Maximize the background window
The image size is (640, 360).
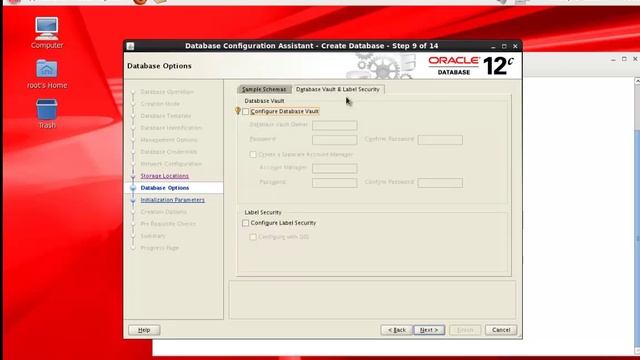click(x=624, y=59)
